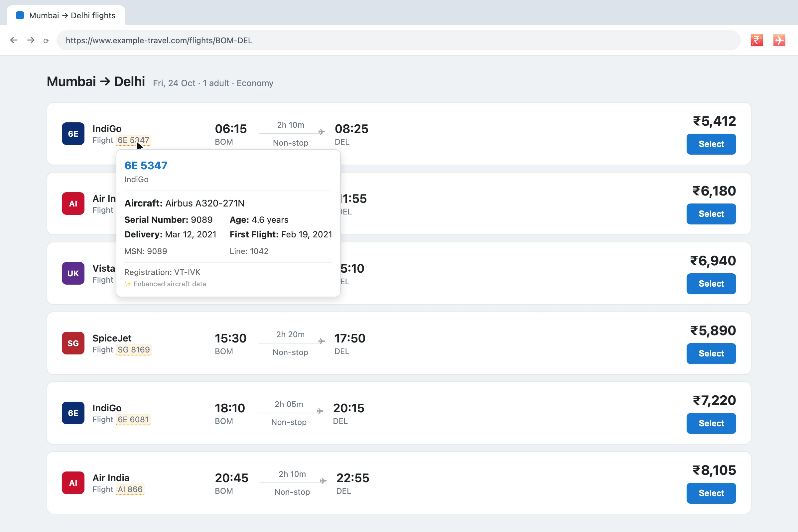Click the blue 6E 5347 tooltip heading
Screen dimensions: 798x532
coord(146,166)
